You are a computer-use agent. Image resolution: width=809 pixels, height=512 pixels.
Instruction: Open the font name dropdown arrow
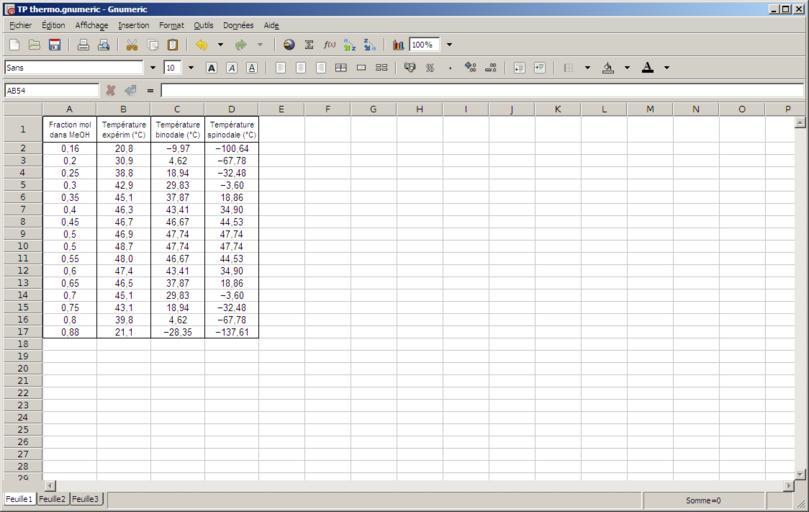[x=152, y=68]
